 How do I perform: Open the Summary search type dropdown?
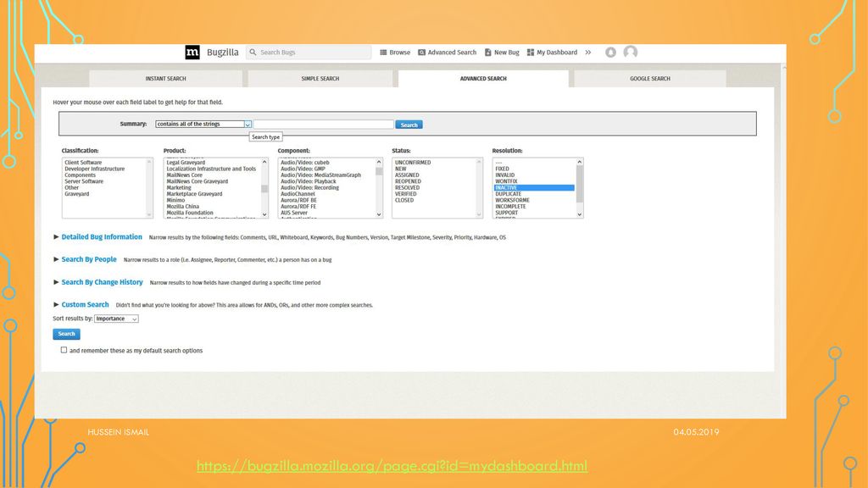[x=203, y=124]
